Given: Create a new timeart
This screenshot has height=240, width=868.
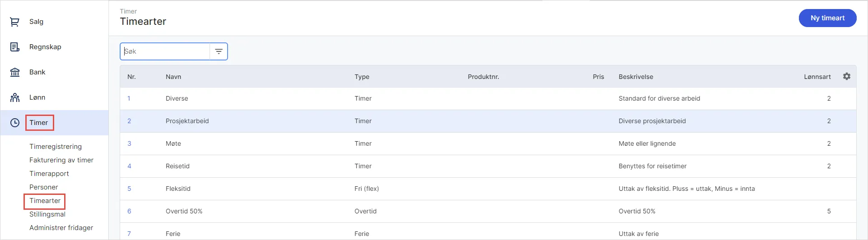Looking at the screenshot, I should pyautogui.click(x=827, y=18).
